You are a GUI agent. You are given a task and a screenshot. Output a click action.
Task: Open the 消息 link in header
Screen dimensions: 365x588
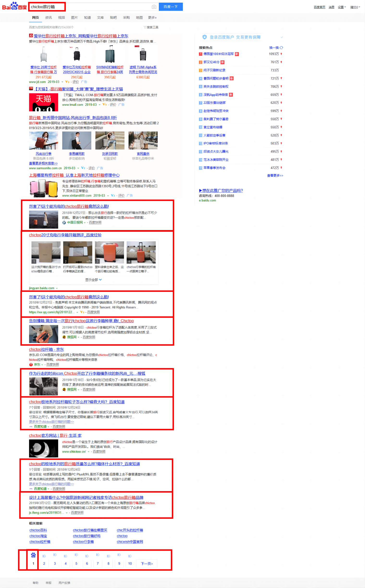[331, 7]
